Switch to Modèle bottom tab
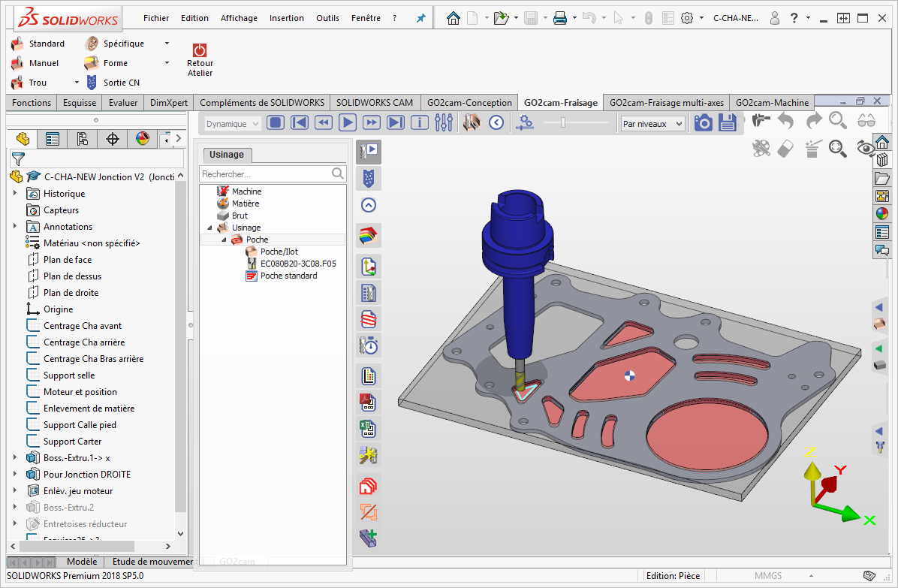 point(82,562)
